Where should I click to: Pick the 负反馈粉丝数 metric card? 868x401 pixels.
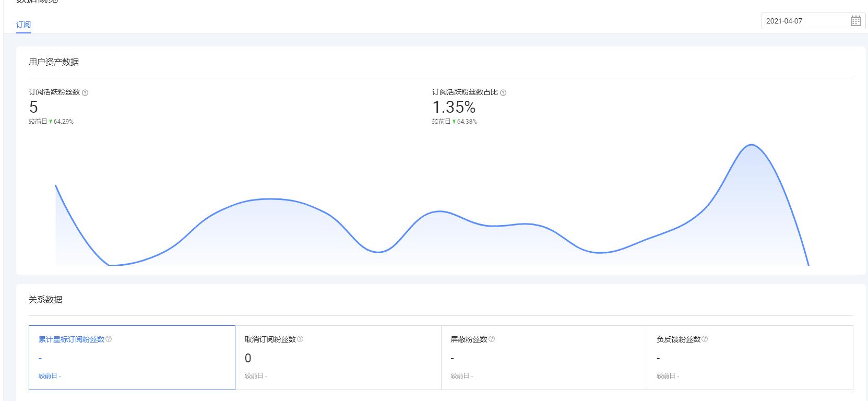[x=750, y=358]
